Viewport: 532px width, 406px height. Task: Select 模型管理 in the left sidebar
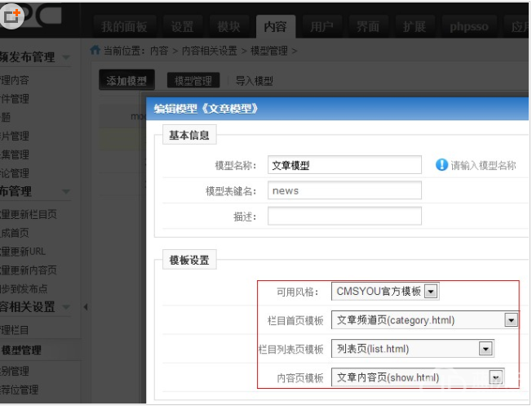(21, 350)
